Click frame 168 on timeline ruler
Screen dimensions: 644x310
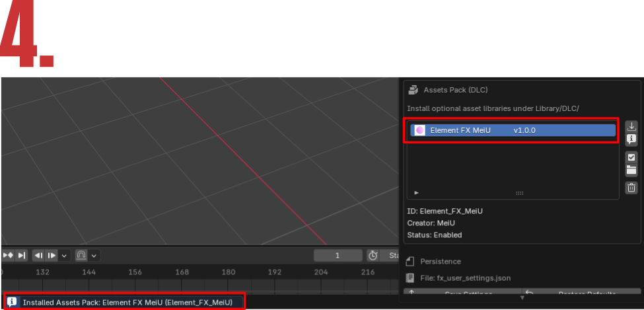click(x=182, y=272)
